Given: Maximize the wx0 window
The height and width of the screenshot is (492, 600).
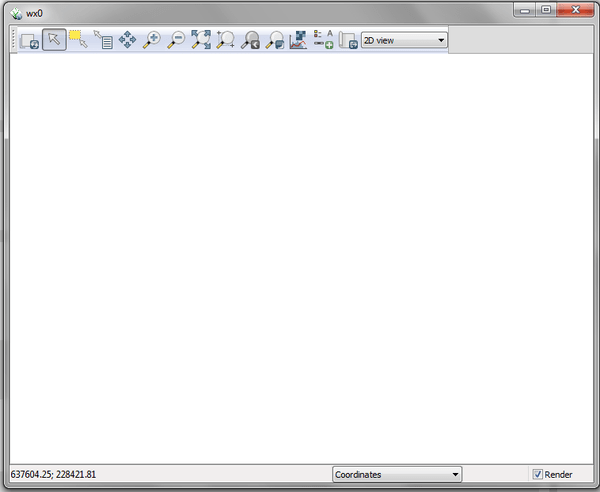Looking at the screenshot, I should click(546, 9).
